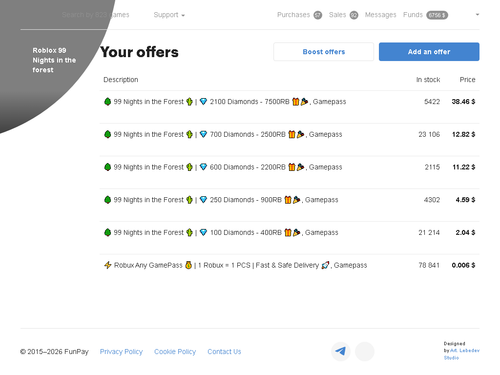The height and width of the screenshot is (375, 500).
Task: Click the price 4.59 $
Action: click(x=465, y=200)
